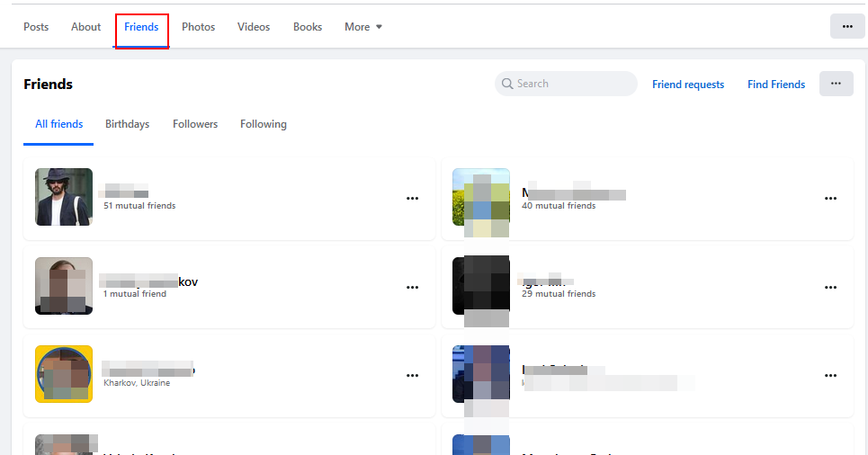Click the search friends field
The image size is (868, 455).
(x=566, y=84)
